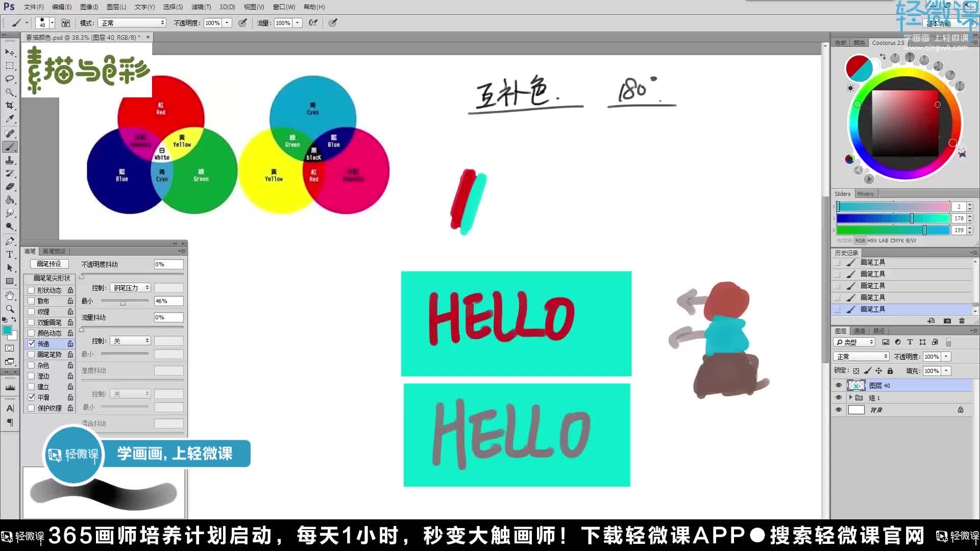The image size is (980, 551).
Task: Click the foreground color swatch
Action: pyautogui.click(x=7, y=331)
